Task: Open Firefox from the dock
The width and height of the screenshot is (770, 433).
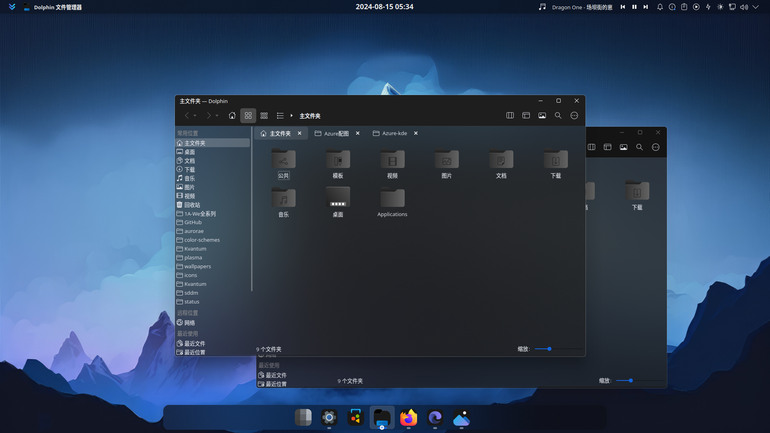Action: 409,418
